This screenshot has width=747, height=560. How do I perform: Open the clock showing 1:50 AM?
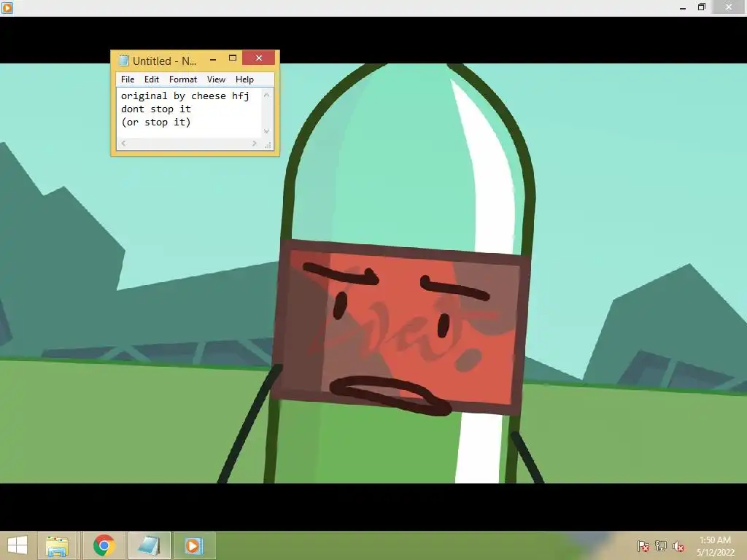coord(715,546)
